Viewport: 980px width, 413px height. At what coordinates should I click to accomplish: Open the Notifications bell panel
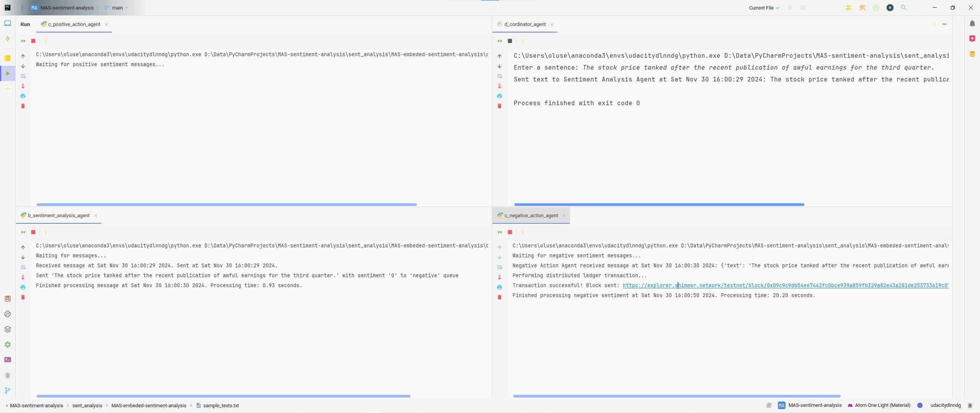coord(972,24)
